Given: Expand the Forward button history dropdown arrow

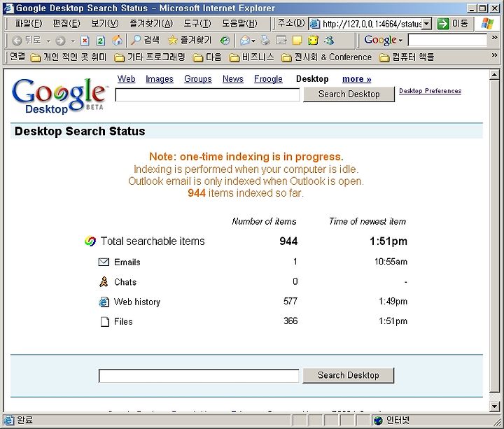Looking at the screenshot, I should [x=73, y=41].
